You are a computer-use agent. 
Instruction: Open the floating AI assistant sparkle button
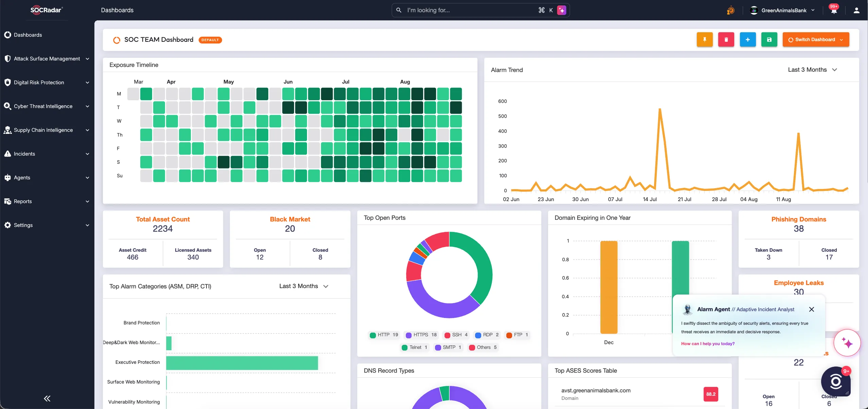847,343
